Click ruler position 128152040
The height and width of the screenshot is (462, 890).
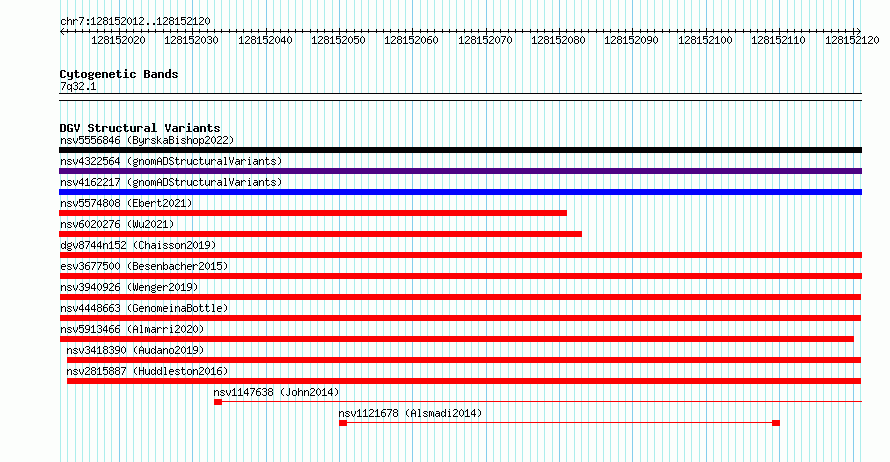point(265,40)
